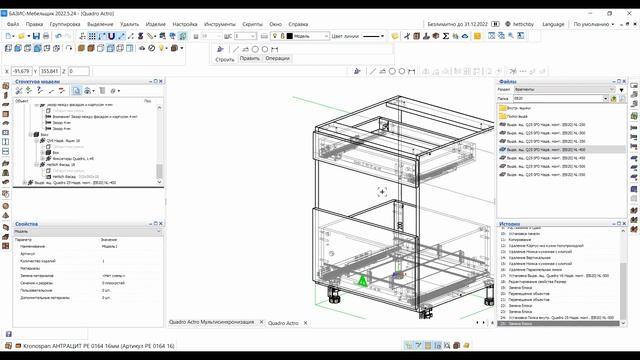The image size is (640, 360).
Task: Select the dimension tool icon
Action: (x=275, y=49)
